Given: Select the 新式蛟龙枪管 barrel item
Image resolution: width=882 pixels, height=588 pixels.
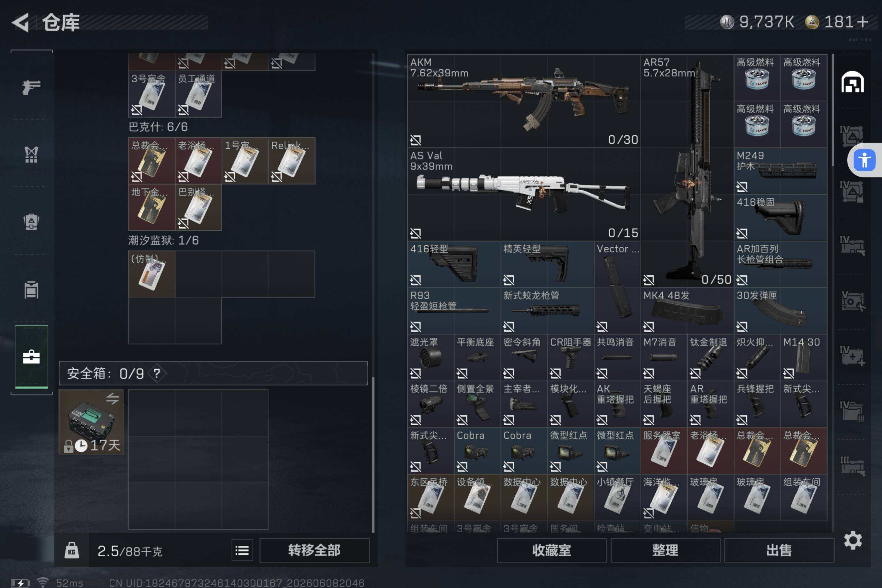Looking at the screenshot, I should [x=547, y=311].
